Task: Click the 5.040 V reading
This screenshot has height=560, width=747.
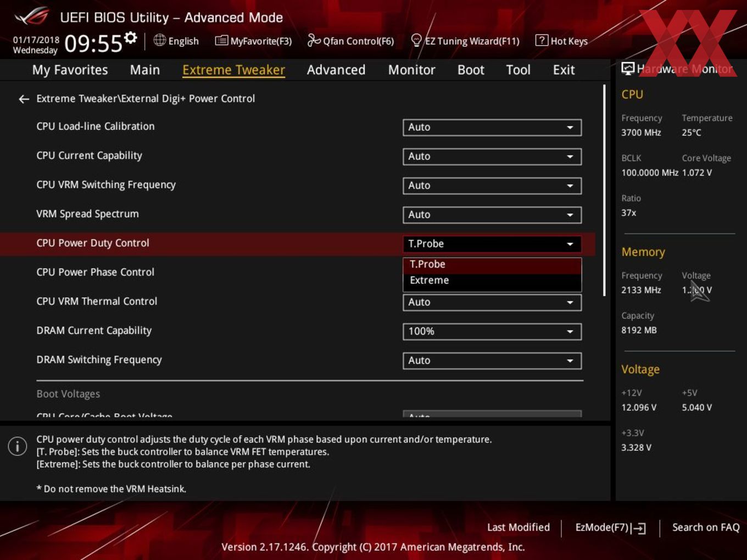Action: click(697, 407)
